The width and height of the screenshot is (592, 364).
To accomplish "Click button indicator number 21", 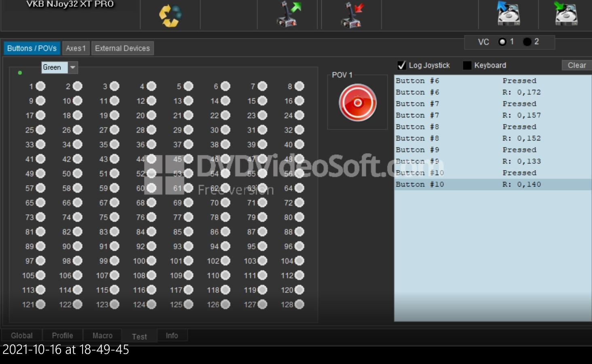I will [188, 115].
